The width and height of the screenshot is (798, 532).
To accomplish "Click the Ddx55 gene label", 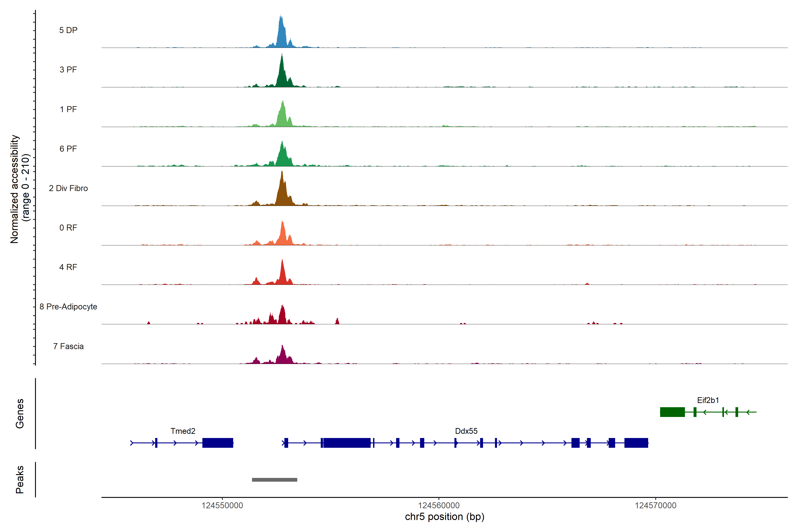I will [x=466, y=431].
